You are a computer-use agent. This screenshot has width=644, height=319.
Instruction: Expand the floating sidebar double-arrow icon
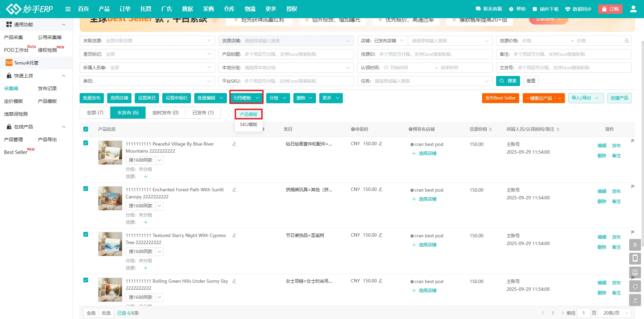635,244
